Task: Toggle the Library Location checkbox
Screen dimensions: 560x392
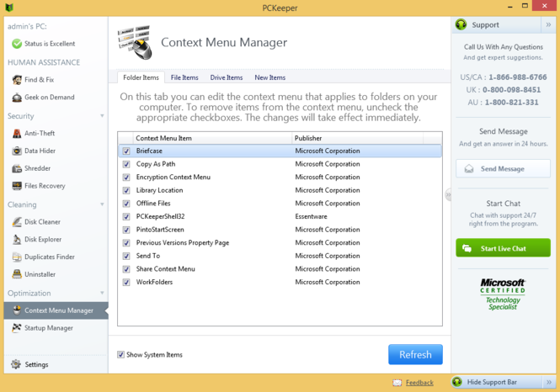Action: (x=126, y=190)
